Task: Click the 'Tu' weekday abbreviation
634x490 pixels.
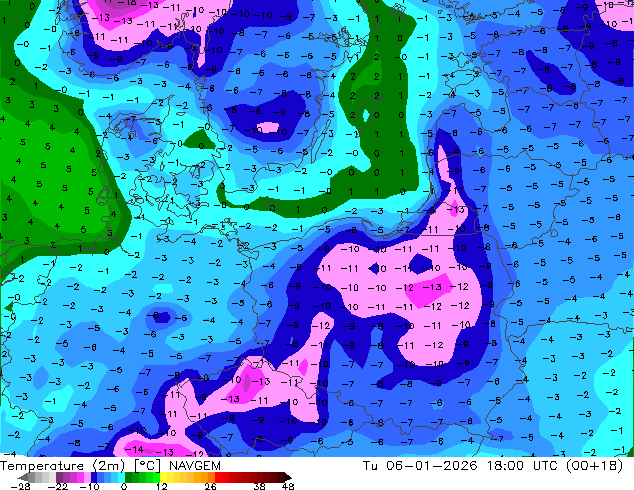Action: point(370,466)
